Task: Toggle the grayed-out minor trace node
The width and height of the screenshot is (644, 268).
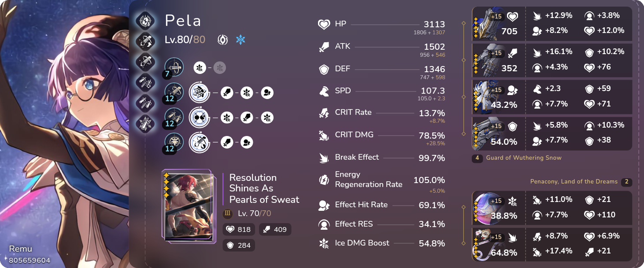Action: (220, 67)
